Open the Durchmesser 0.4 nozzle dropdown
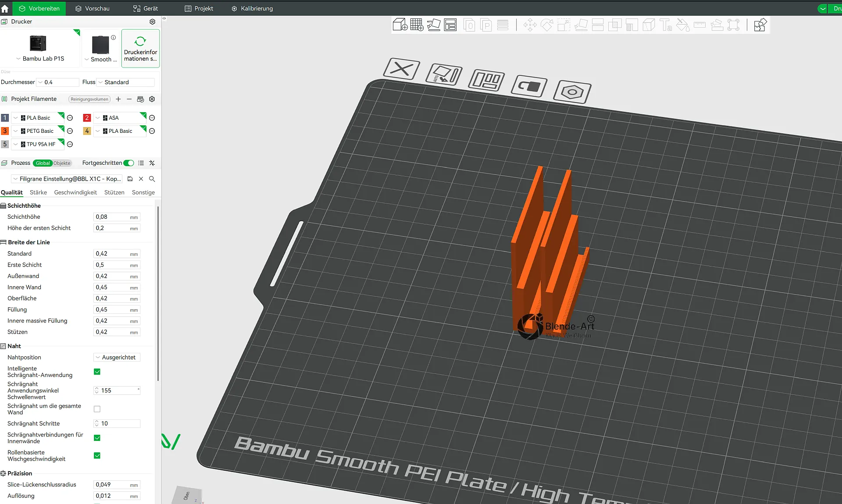The width and height of the screenshot is (842, 504). tap(58, 82)
